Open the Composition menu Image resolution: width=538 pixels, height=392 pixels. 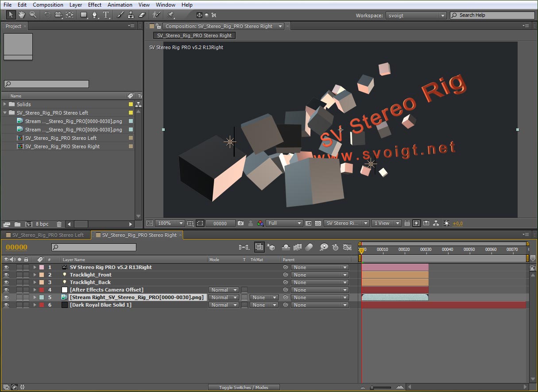click(48, 5)
